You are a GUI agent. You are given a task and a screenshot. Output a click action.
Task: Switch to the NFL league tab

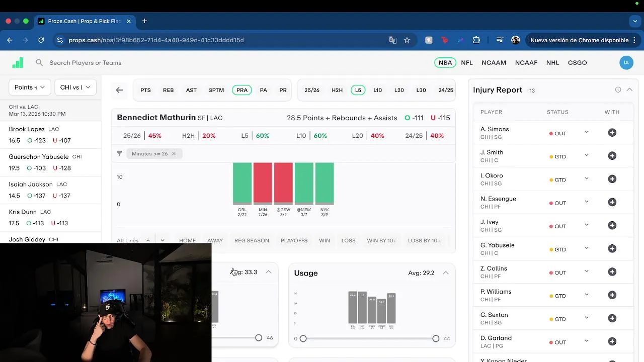pyautogui.click(x=467, y=63)
